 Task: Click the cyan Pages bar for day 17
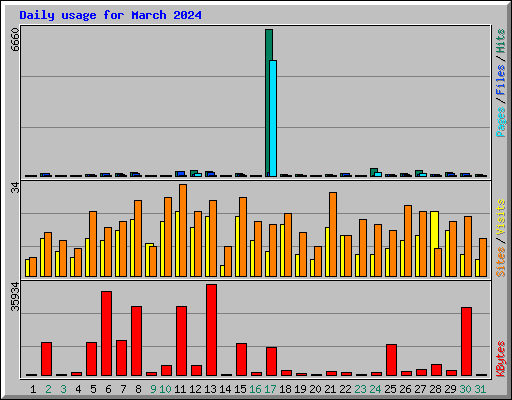pos(273,118)
